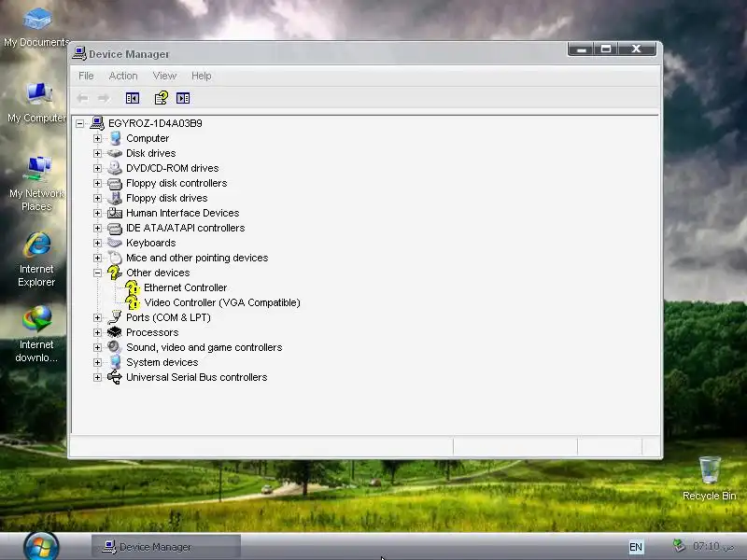Open the Start menu orb
Viewport: 747px width, 560px height.
tap(41, 546)
